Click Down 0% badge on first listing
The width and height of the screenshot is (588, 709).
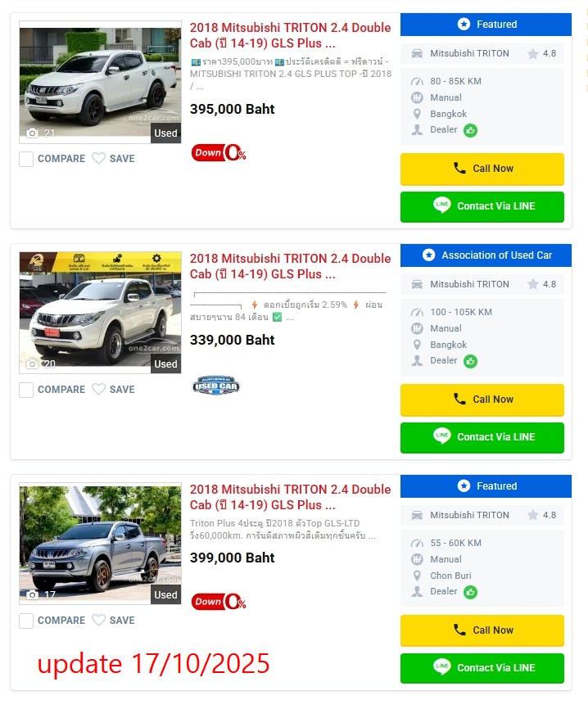pyautogui.click(x=219, y=153)
